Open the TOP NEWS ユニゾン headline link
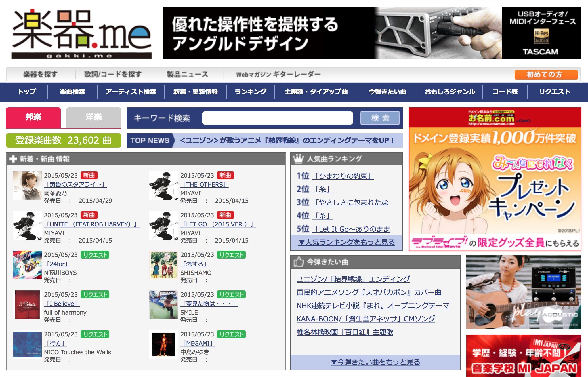This screenshot has width=588, height=377. coord(287,140)
